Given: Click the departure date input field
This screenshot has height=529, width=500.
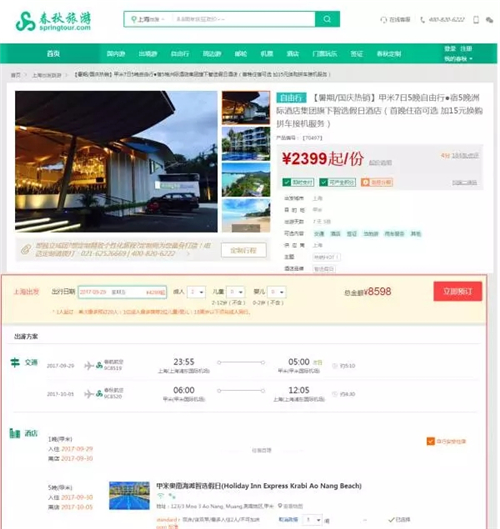Looking at the screenshot, I should [x=122, y=292].
